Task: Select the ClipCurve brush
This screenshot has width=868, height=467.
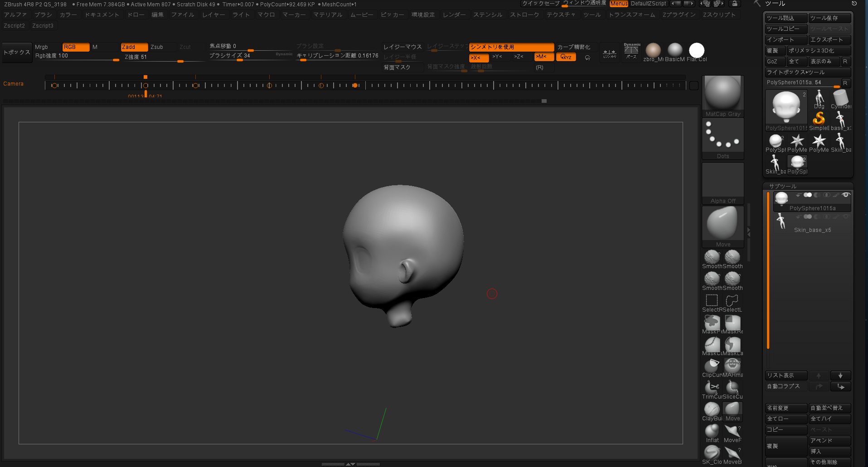Action: pos(712,366)
